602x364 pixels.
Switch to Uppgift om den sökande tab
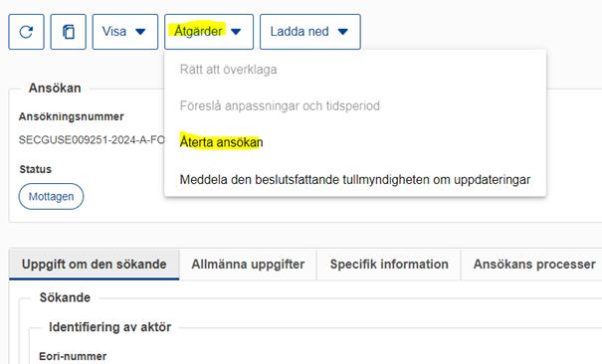(95, 265)
